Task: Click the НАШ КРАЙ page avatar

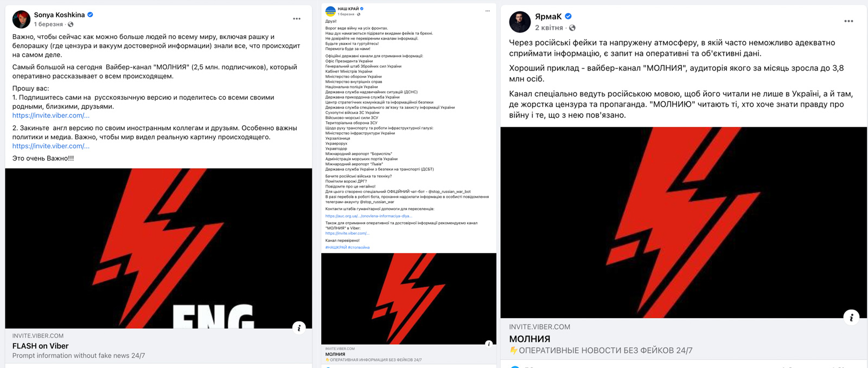Action: coord(330,11)
